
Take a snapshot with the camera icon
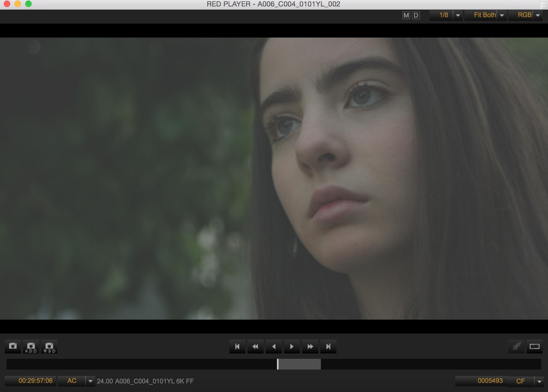point(13,346)
